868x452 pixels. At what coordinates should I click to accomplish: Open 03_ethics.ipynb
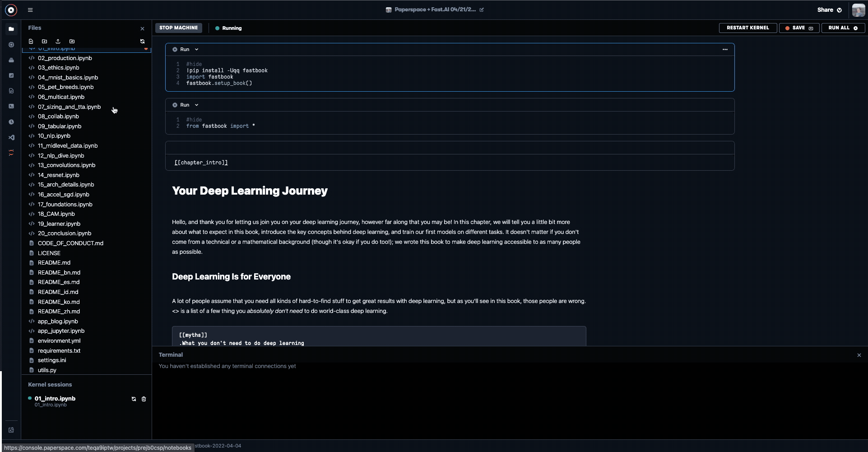pyautogui.click(x=59, y=68)
